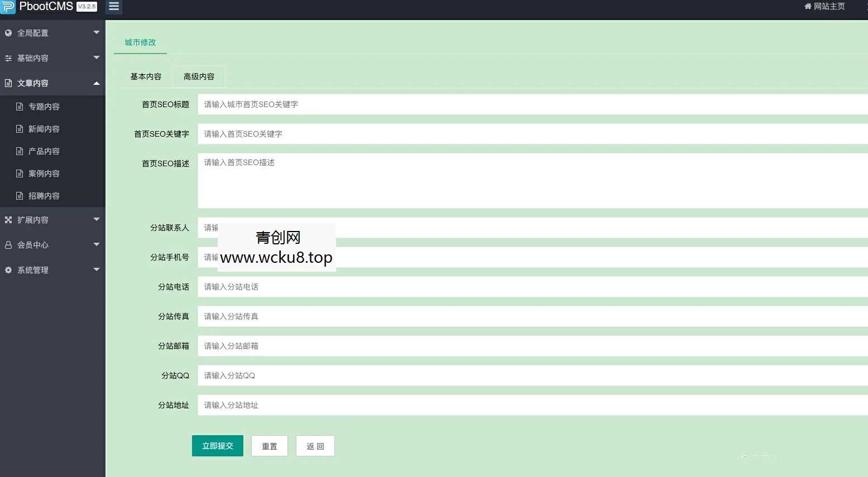Open 新闻内容 from the sidebar
Viewport: 868px width, 477px height.
[44, 128]
